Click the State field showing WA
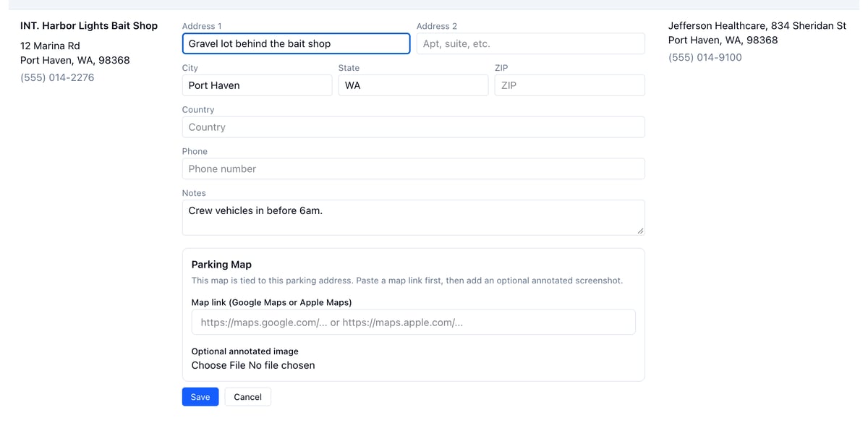Image resolution: width=868 pixels, height=423 pixels. (x=413, y=85)
